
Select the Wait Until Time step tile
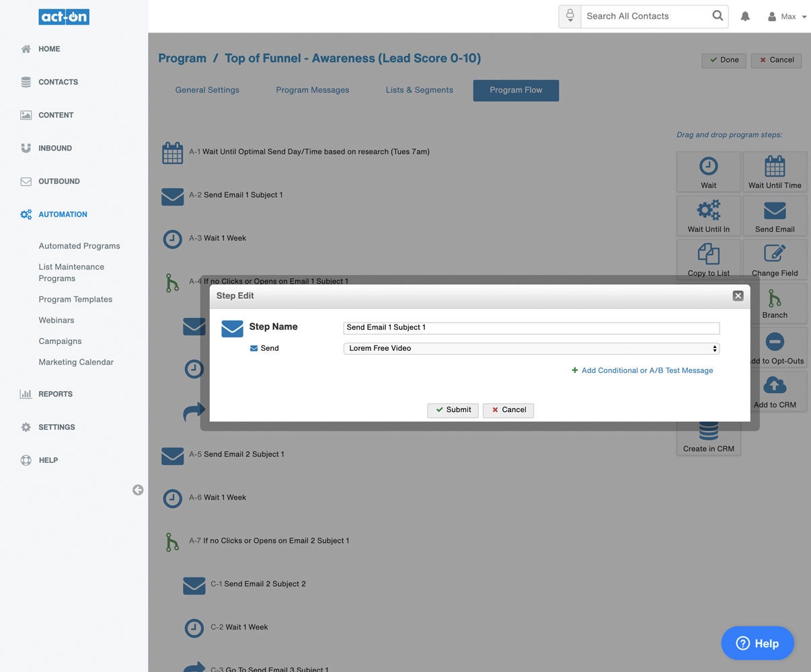point(775,173)
